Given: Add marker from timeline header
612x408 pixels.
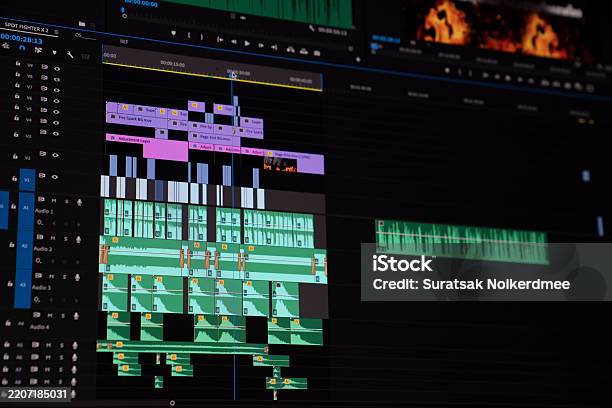Looking at the screenshot, I should click(x=54, y=52).
